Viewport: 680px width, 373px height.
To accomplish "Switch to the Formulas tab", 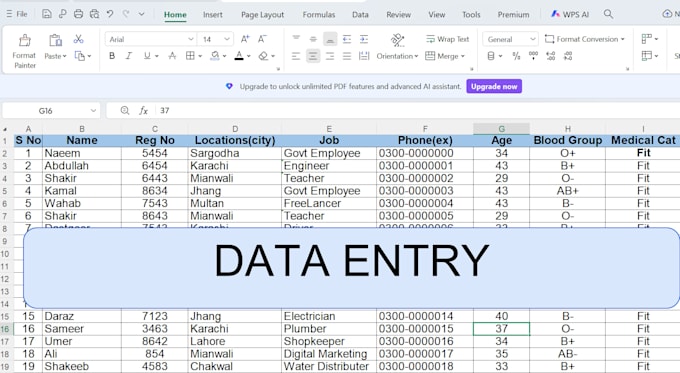I will pos(319,15).
